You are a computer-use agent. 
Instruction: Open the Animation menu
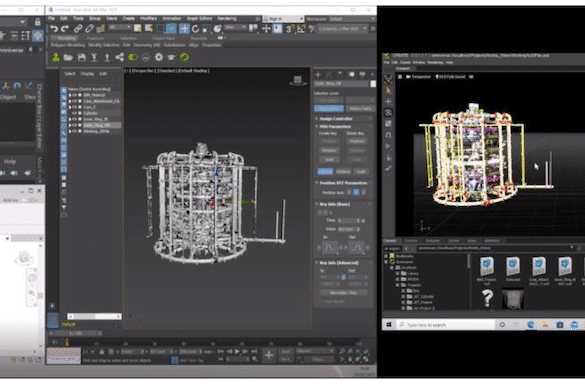coord(172,18)
